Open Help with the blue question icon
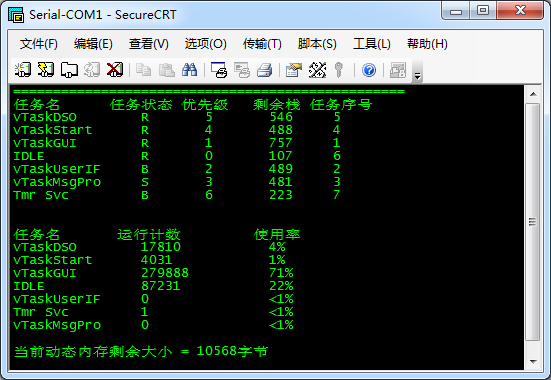 pos(369,70)
